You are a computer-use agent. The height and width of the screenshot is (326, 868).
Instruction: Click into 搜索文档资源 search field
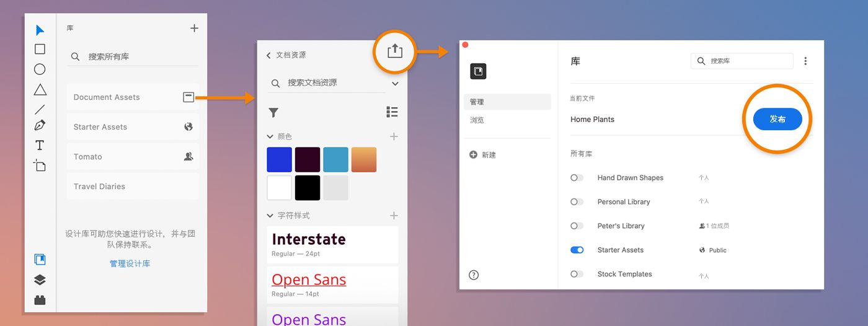point(326,83)
